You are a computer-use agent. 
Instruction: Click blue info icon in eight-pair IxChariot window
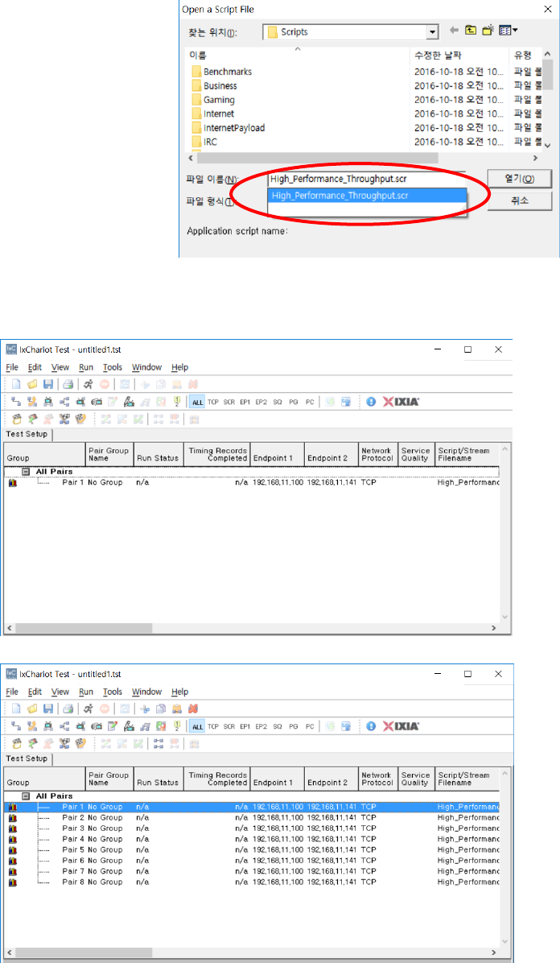point(371,726)
